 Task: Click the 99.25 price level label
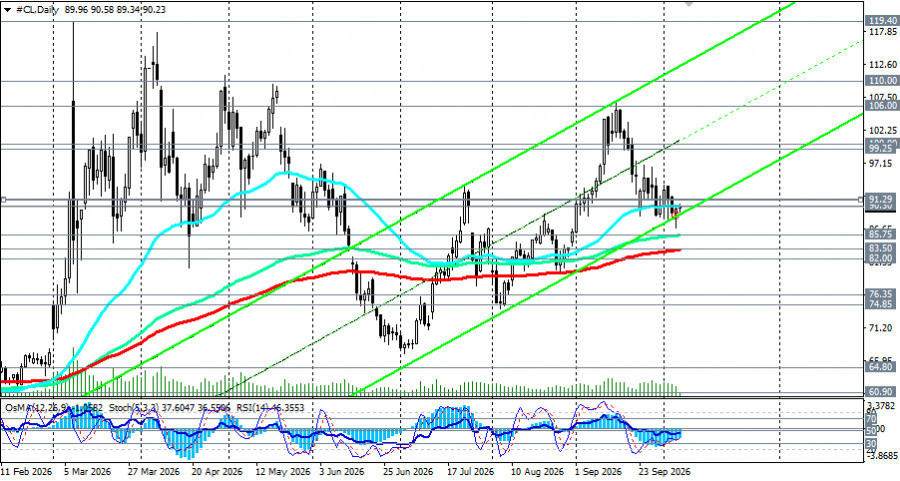[882, 148]
